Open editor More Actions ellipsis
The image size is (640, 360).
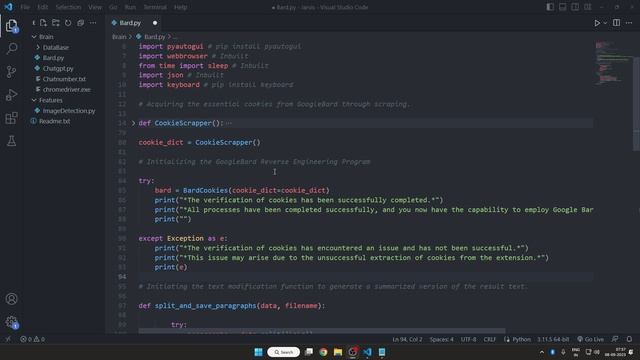point(629,23)
